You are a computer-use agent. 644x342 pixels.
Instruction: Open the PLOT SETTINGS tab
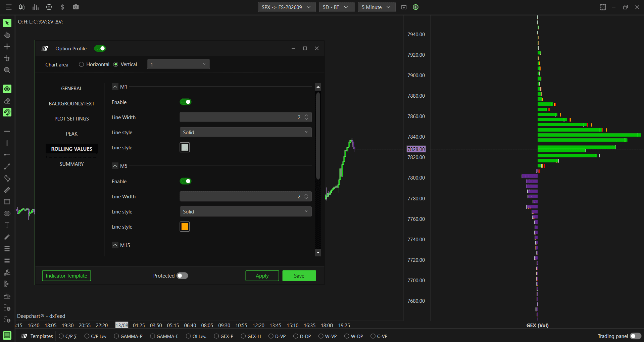click(71, 118)
